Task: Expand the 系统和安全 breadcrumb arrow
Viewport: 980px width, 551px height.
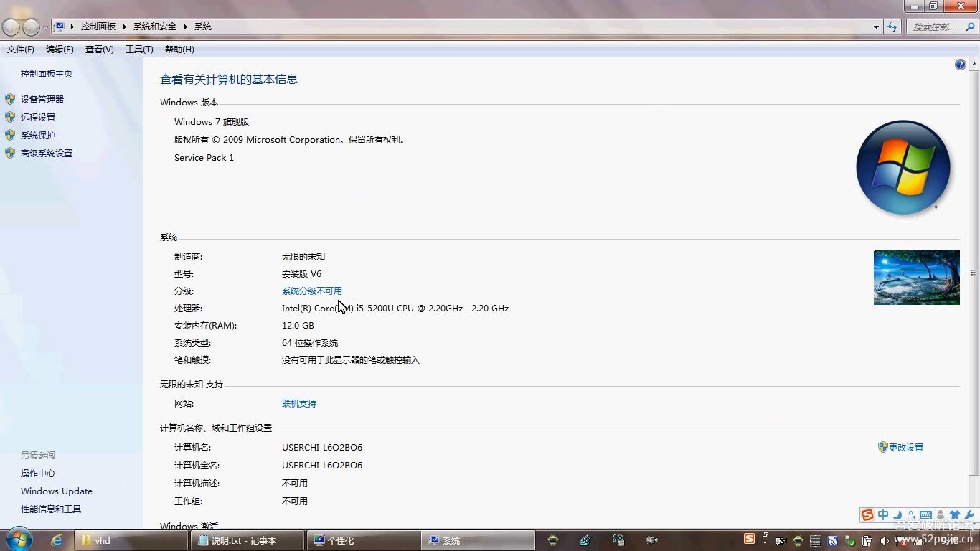Action: [185, 27]
